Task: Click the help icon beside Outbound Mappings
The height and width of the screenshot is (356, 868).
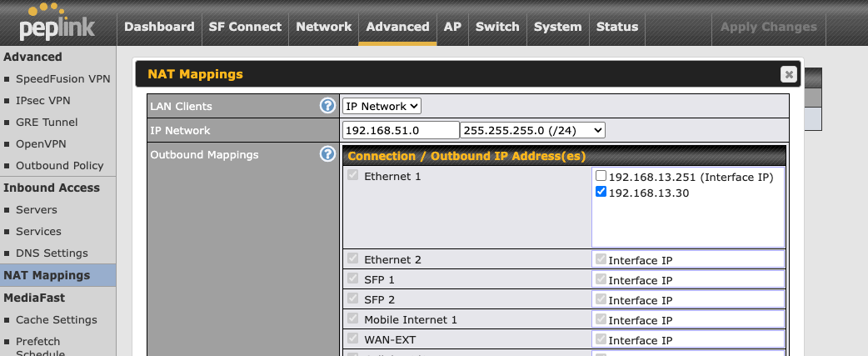Action: coord(327,154)
